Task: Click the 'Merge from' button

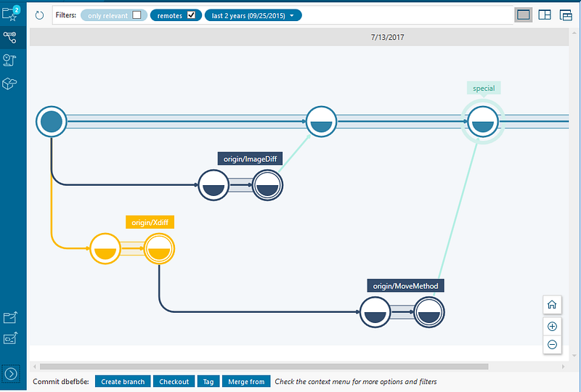Action: (246, 382)
